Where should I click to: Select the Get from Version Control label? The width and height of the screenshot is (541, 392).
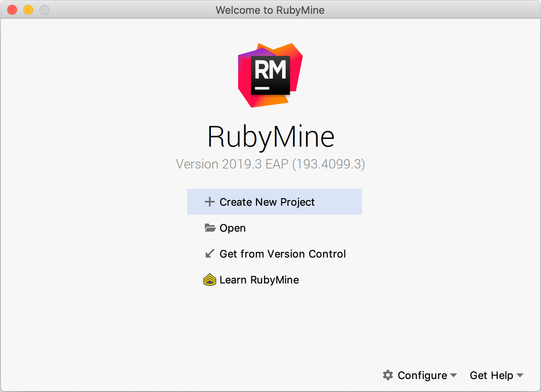[x=283, y=254]
